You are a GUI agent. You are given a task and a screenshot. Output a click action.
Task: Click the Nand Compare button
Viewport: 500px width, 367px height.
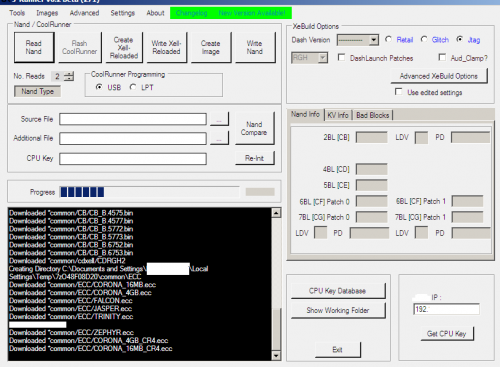(254, 128)
